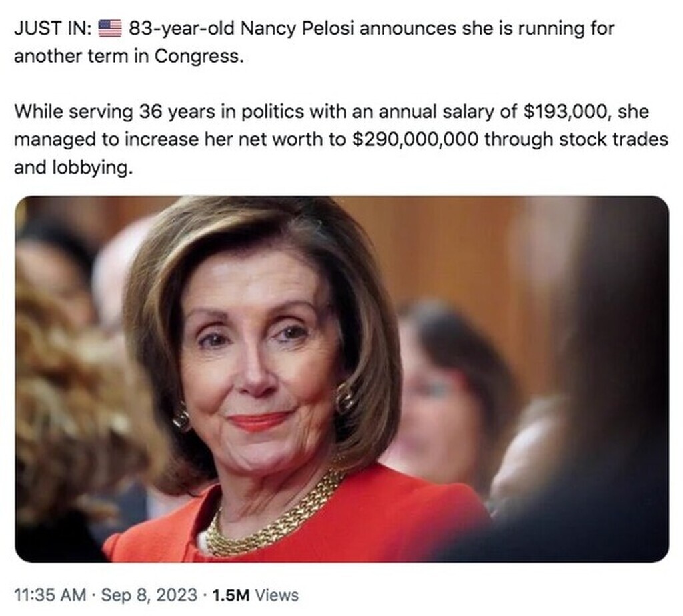Click the "JUST IN:" text
The image size is (683, 616).
[x=51, y=29]
